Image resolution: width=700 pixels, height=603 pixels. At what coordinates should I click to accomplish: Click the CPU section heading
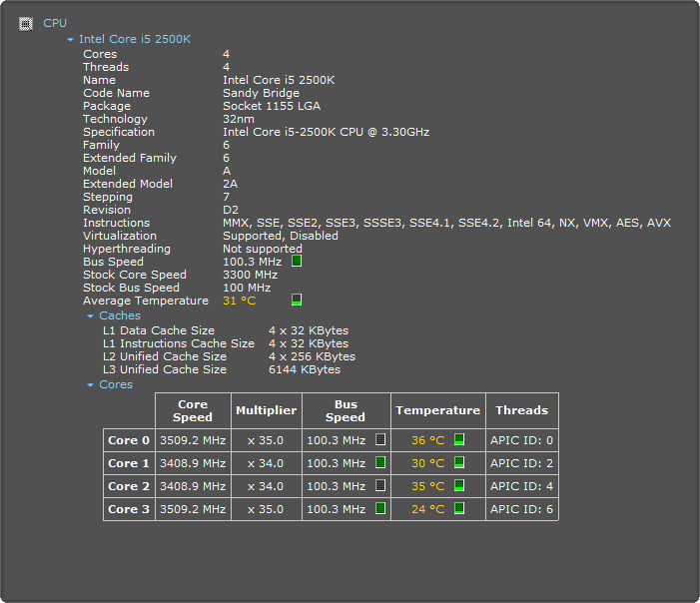[x=55, y=23]
